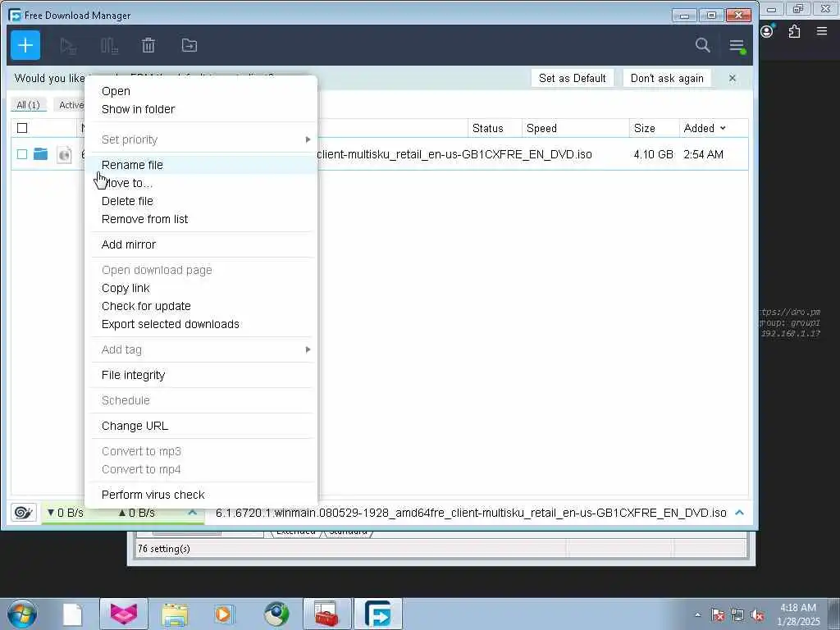This screenshot has height=630, width=840.
Task: Click the Delete trash can toolbar icon
Action: (x=148, y=46)
